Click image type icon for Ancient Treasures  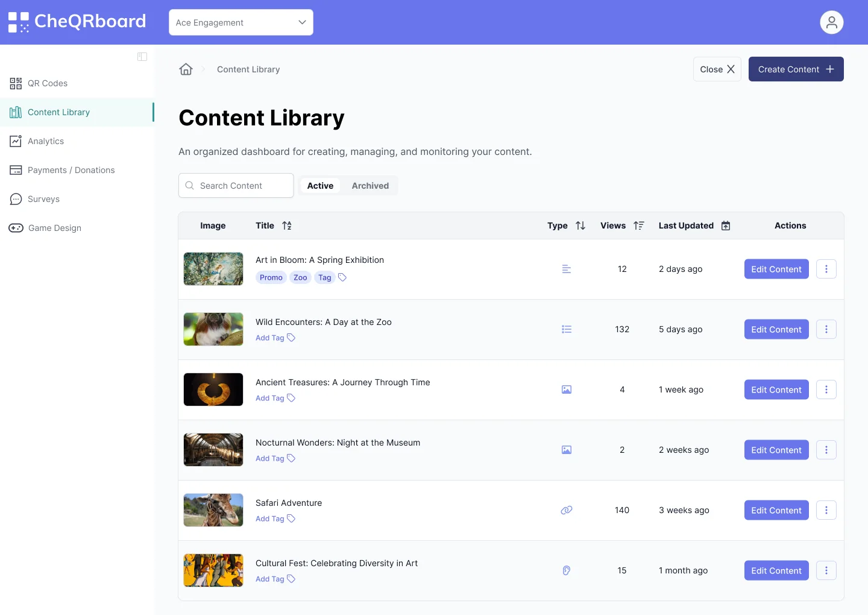tap(567, 389)
